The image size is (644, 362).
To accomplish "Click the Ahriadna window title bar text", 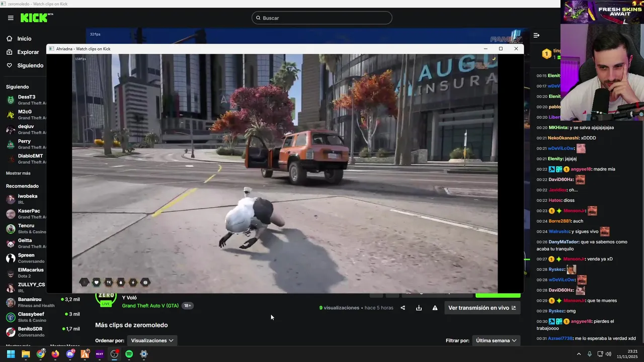I will 84,49.
